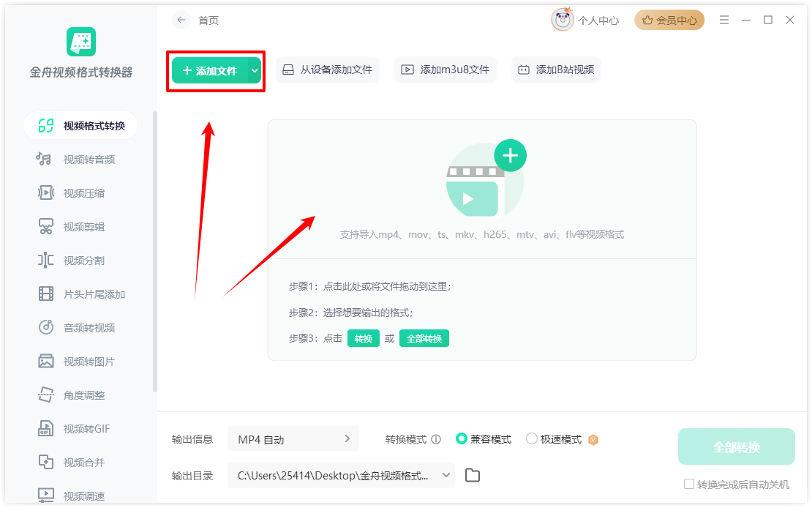The height and width of the screenshot is (508, 812).
Task: Click the 视频压缩 compress icon
Action: click(46, 193)
